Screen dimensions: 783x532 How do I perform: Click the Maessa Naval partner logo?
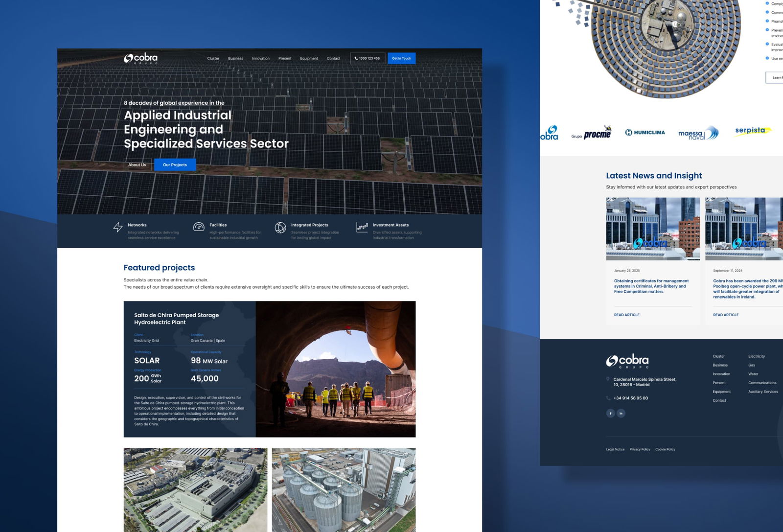tap(698, 133)
